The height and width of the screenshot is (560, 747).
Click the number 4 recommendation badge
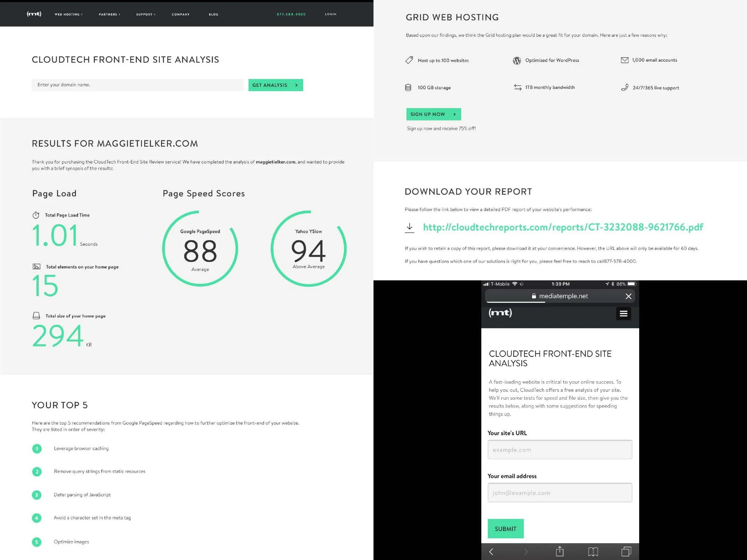coord(37,518)
